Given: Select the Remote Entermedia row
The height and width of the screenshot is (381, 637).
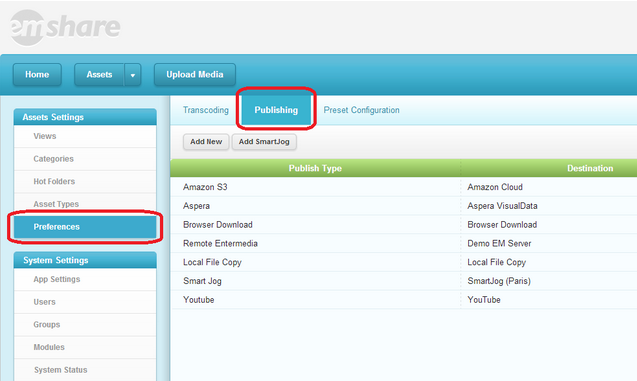Looking at the screenshot, I should pyautogui.click(x=220, y=243).
